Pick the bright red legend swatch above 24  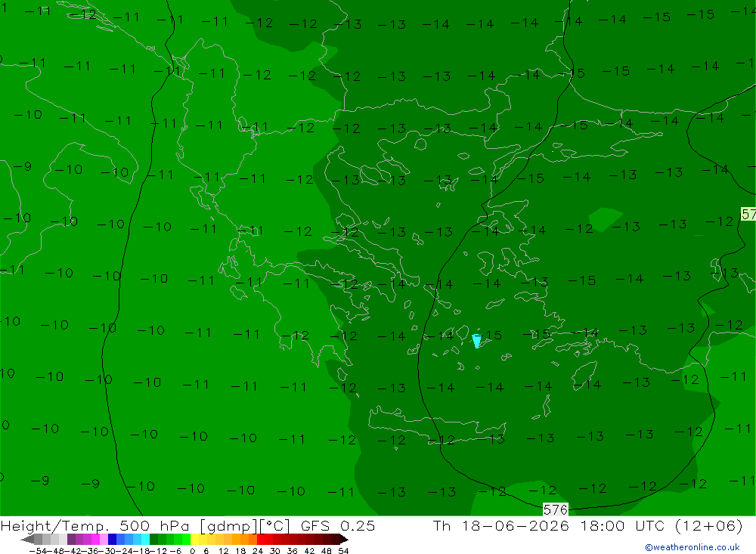(261, 540)
